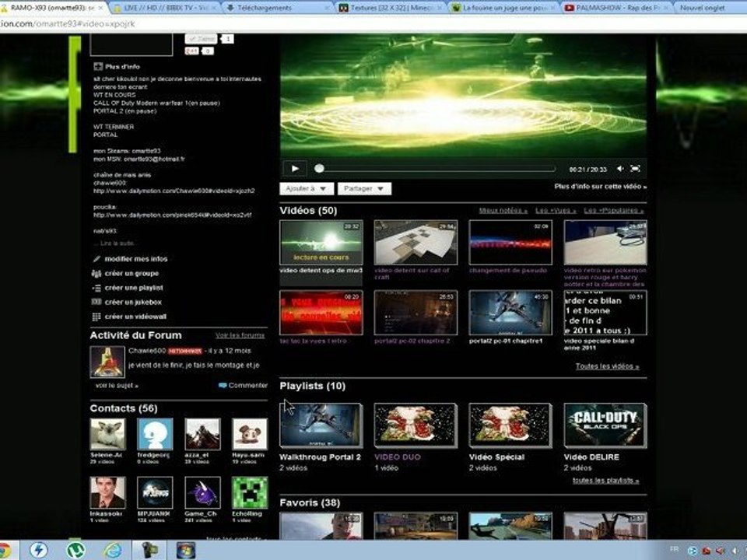This screenshot has height=560, width=747.
Task: Open contact Selene-Ac avatar
Action: 107,434
